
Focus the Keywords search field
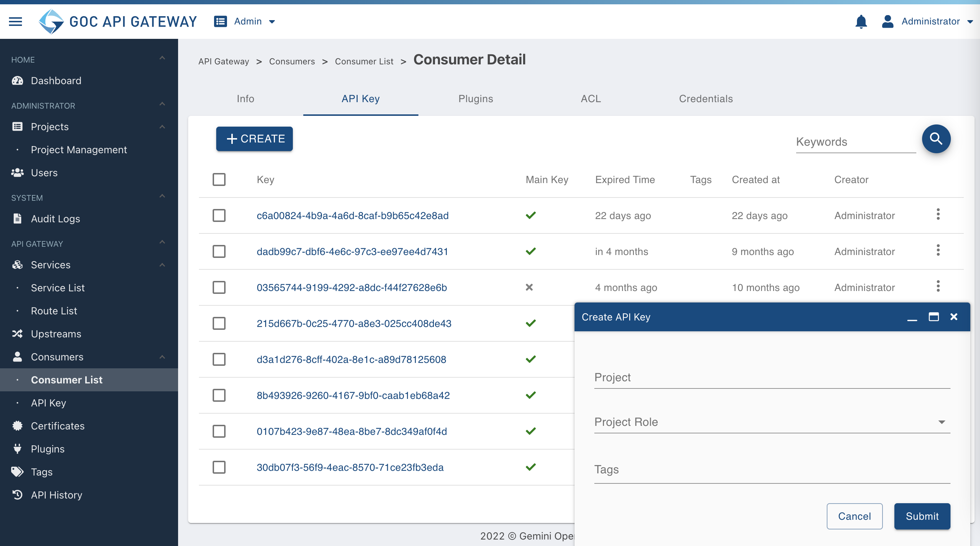tap(856, 142)
